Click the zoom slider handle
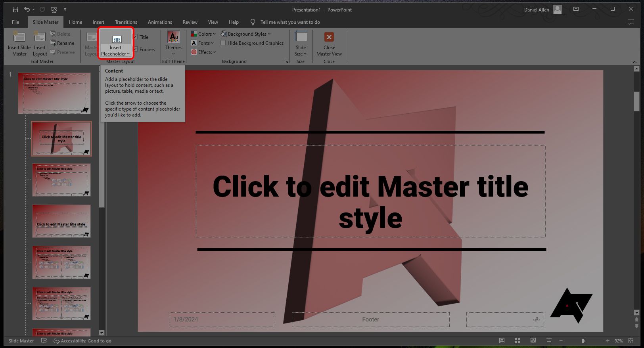This screenshot has height=348, width=644. pyautogui.click(x=583, y=341)
